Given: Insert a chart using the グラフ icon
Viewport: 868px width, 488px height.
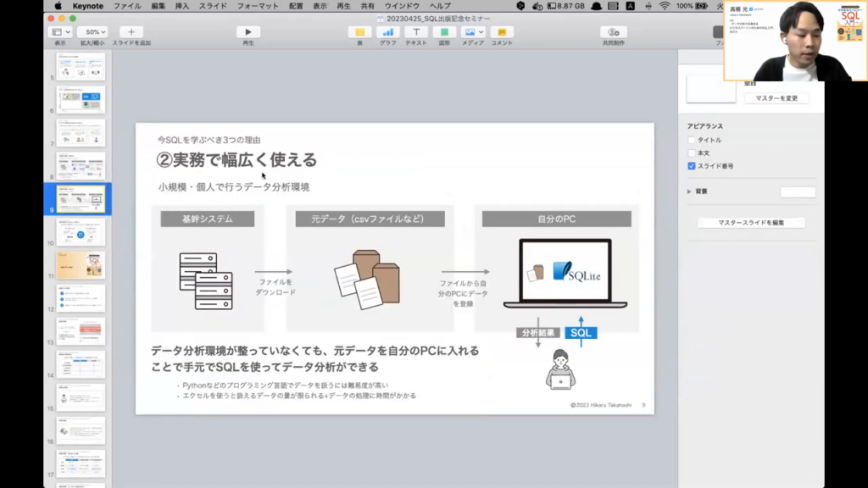Looking at the screenshot, I should [x=387, y=32].
